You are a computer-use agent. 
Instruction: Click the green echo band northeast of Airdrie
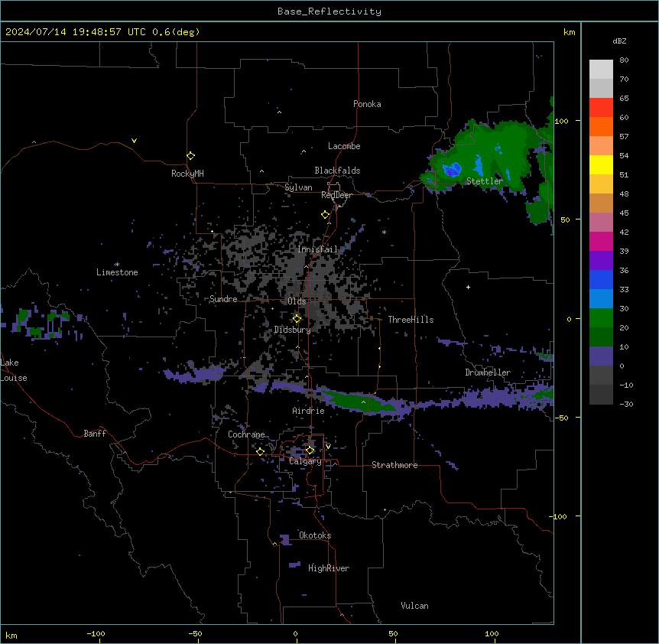point(359,400)
